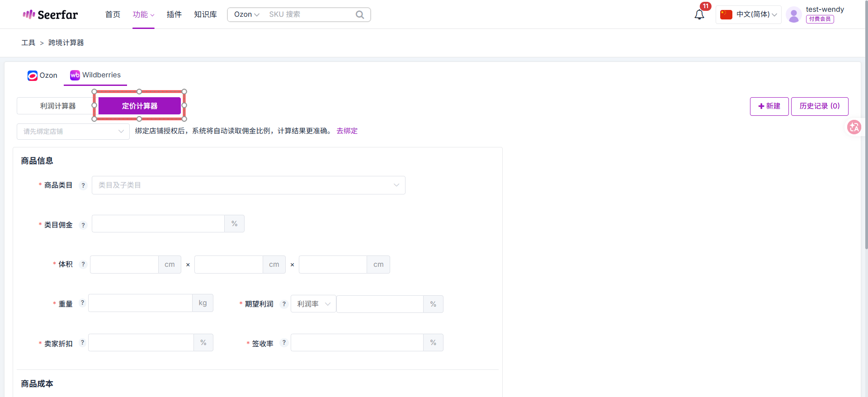Click the Seerfar logo
The width and height of the screenshot is (868, 397).
(x=50, y=14)
